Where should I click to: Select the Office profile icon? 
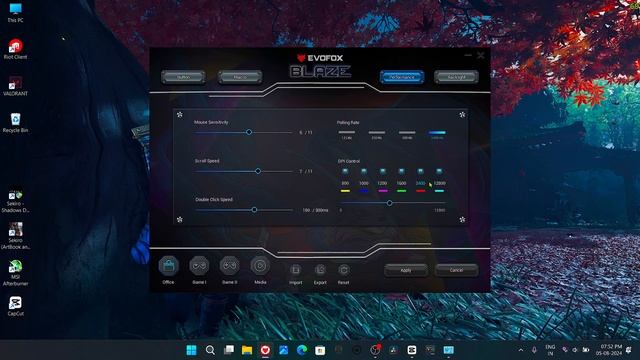(169, 267)
